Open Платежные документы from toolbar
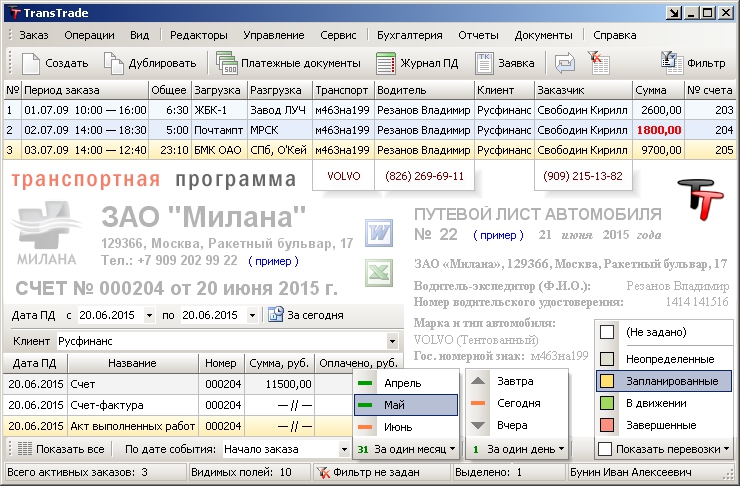Screen dimensions: 740x486 pos(227,63)
